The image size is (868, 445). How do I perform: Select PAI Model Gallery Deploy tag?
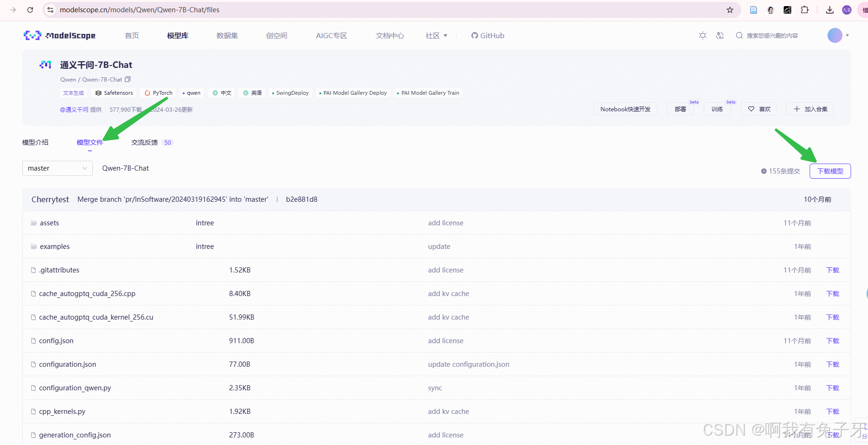[x=353, y=93]
